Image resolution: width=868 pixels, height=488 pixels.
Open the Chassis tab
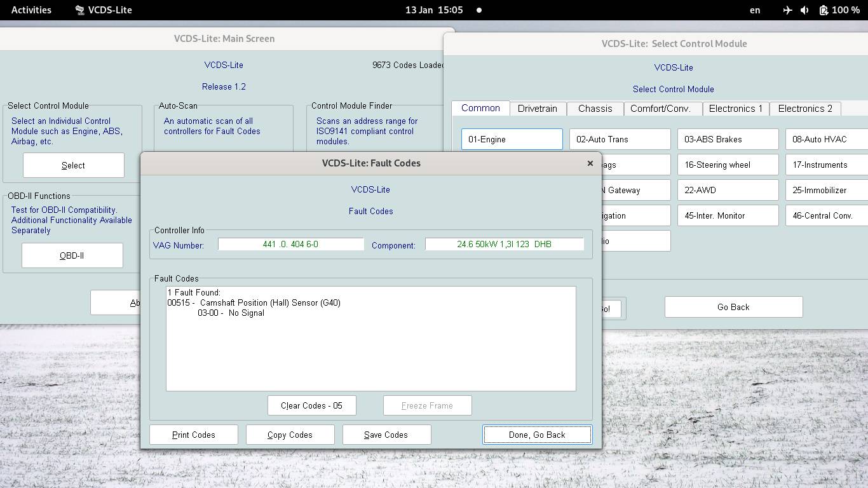595,109
